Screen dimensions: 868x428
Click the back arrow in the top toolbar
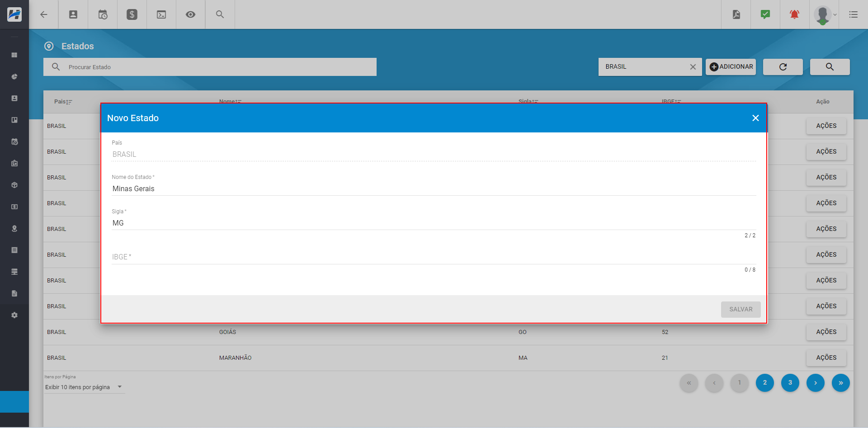coord(44,14)
